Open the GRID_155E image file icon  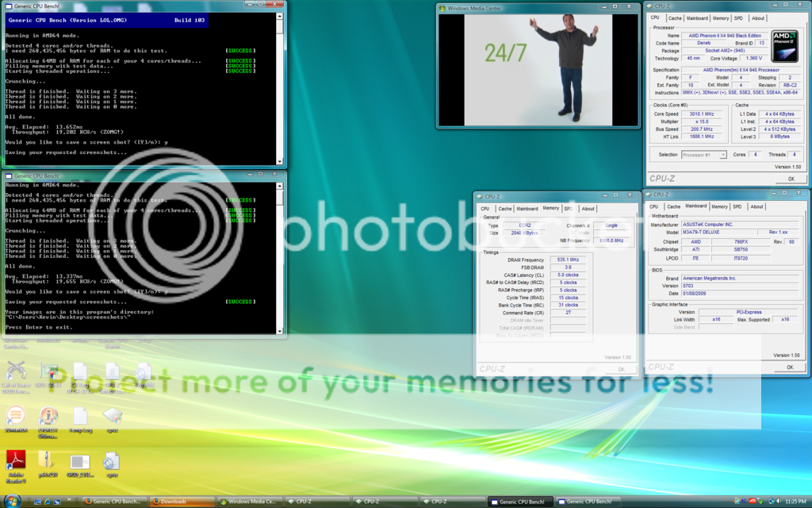coord(80,465)
